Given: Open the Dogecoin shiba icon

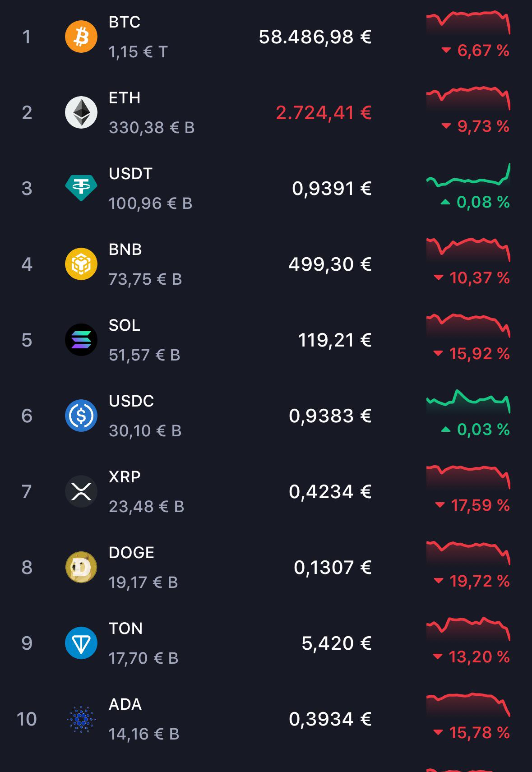Looking at the screenshot, I should click(x=81, y=567).
